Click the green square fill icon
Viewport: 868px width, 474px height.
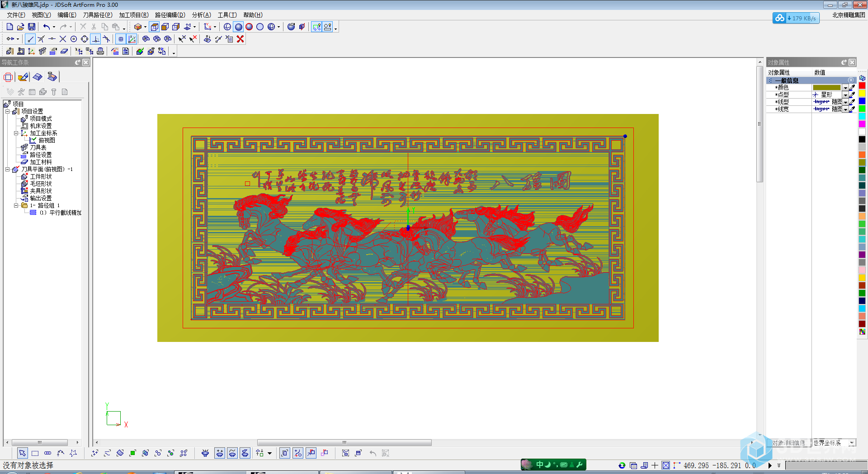132,453
